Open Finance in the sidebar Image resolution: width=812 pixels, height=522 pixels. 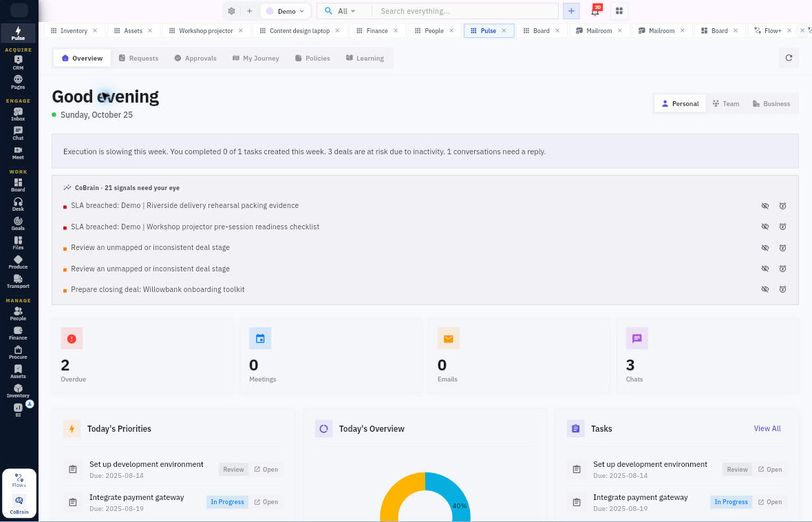[18, 333]
